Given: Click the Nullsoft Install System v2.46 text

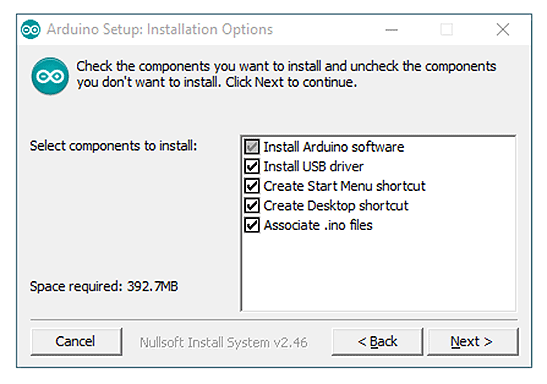Looking at the screenshot, I should coord(224,342).
